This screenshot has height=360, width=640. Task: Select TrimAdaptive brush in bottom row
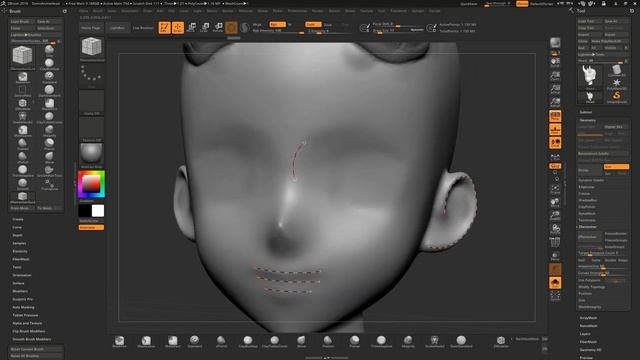click(381, 342)
